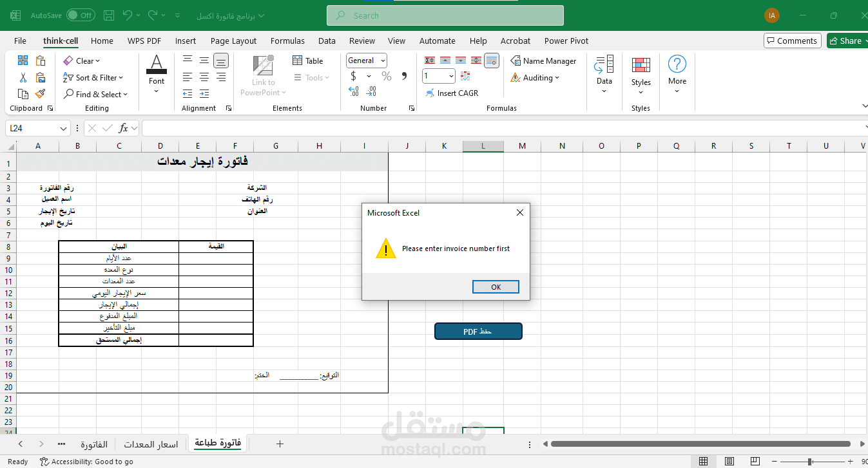This screenshot has width=868, height=468.
Task: Select the اسعار المعدات sheet tab
Action: [x=151, y=444]
